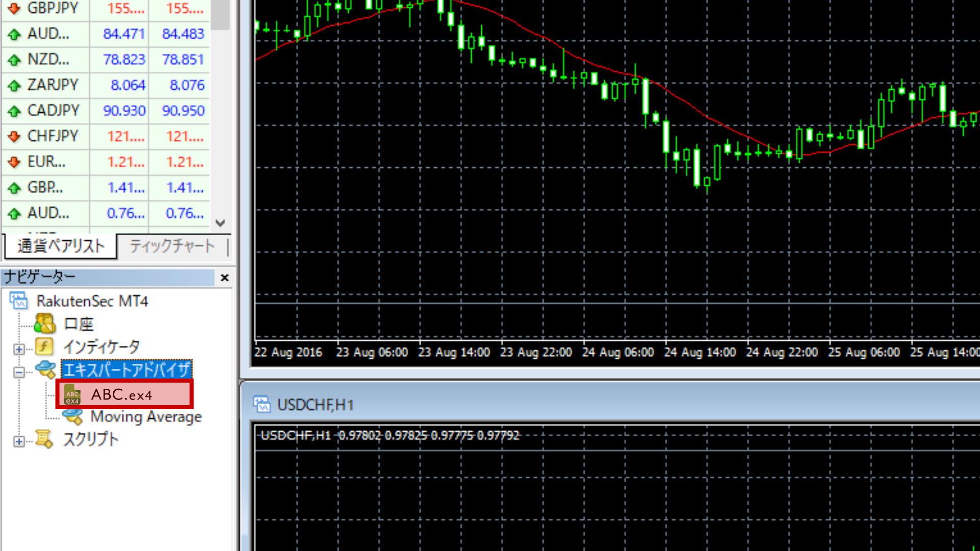Select スクリプト in navigator tree

[91, 439]
